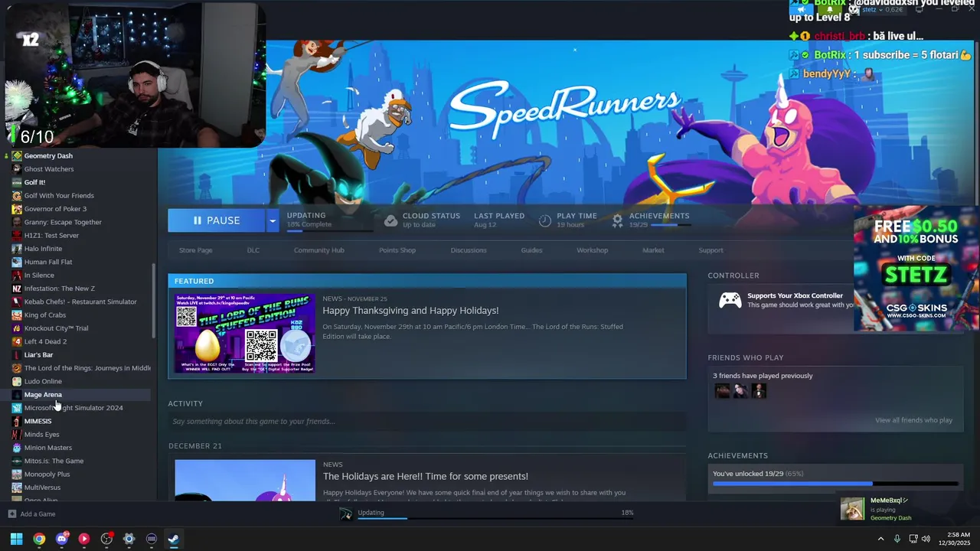
Task: Select Minds Eyes in library list
Action: [41, 435]
